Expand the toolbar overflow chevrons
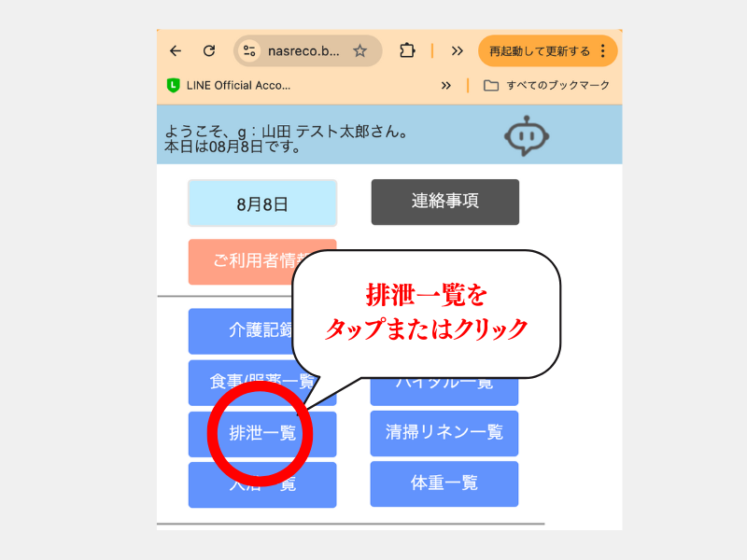The height and width of the screenshot is (560, 747). click(457, 51)
